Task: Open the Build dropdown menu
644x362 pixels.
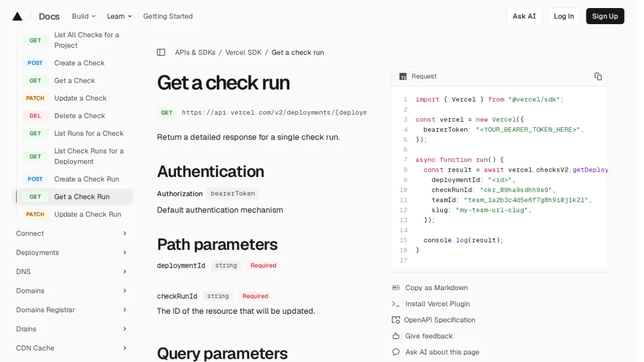Action: point(84,16)
